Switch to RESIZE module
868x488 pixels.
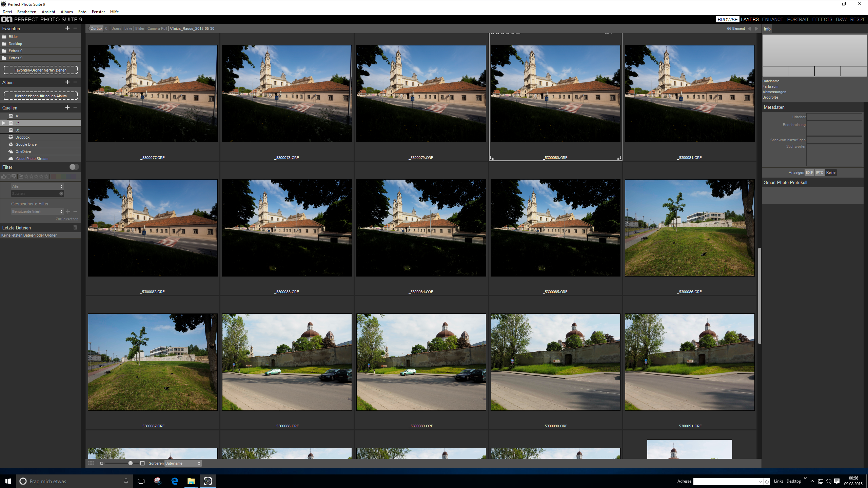click(x=858, y=19)
